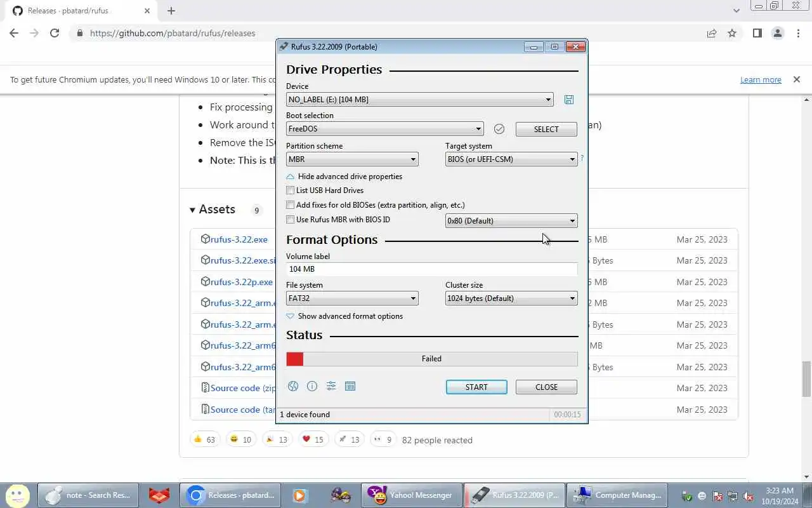Open the Boot selection dropdown
The width and height of the screenshot is (812, 508).
tap(384, 129)
